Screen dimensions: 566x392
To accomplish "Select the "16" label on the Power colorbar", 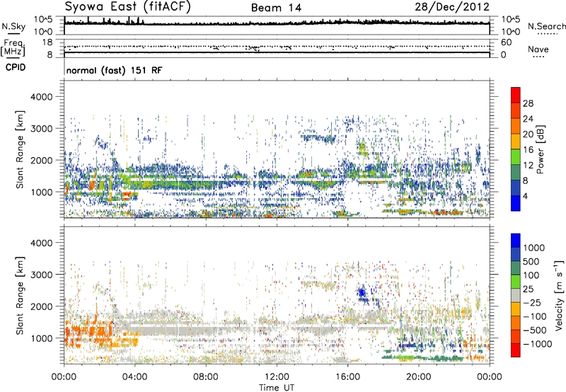I will pyautogui.click(x=528, y=150).
